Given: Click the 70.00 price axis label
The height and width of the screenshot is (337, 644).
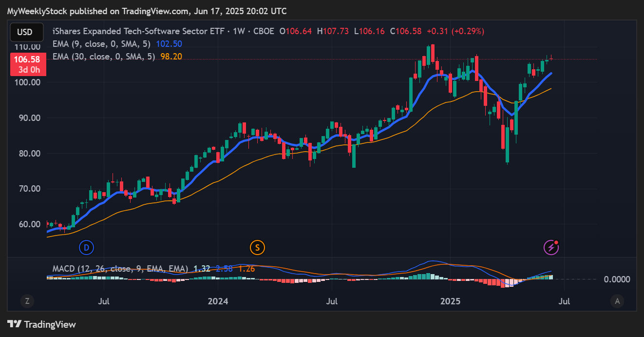Looking at the screenshot, I should tap(30, 189).
